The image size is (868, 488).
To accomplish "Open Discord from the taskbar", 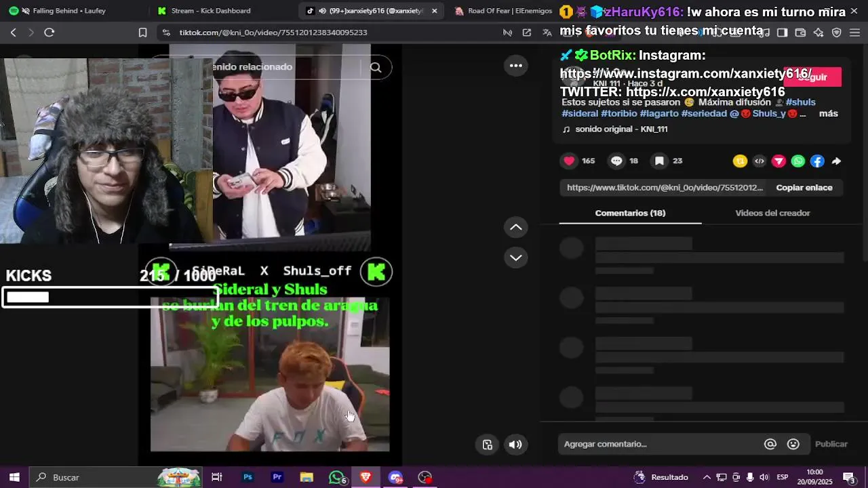I will point(395,477).
